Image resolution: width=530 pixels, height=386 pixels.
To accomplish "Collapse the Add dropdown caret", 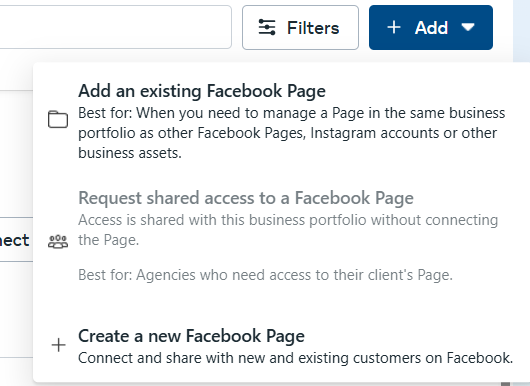I will tap(468, 27).
